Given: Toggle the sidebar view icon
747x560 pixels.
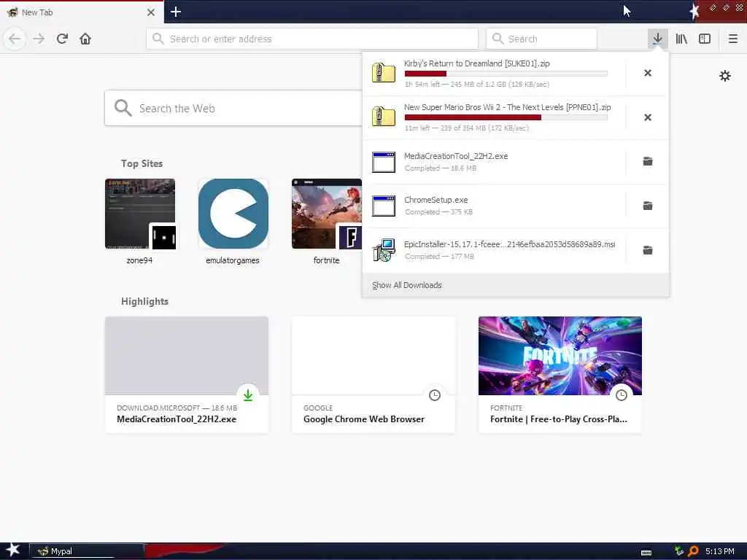Looking at the screenshot, I should (x=705, y=39).
